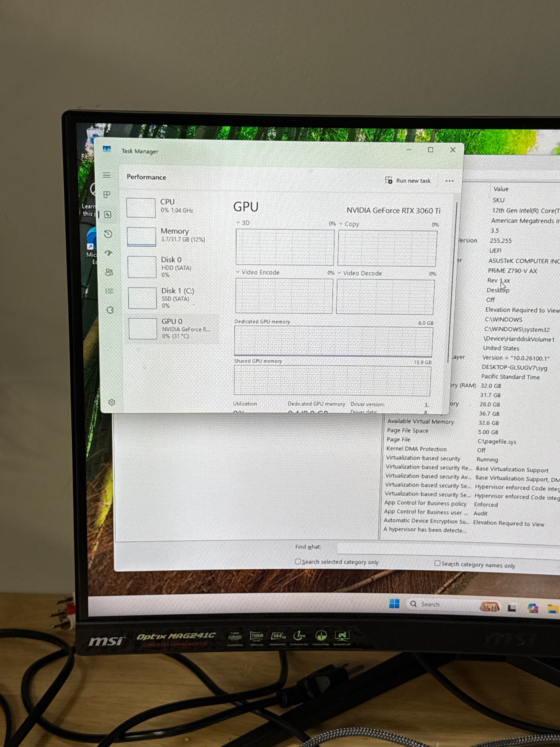Open the three-dot more options menu
Screen dimensions: 560x747
tap(449, 181)
